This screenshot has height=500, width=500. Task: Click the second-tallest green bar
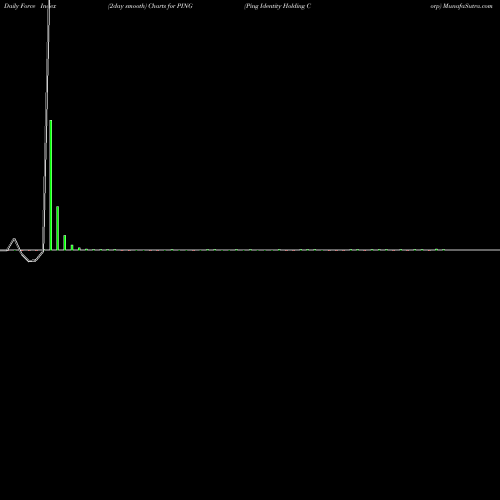pos(58,228)
